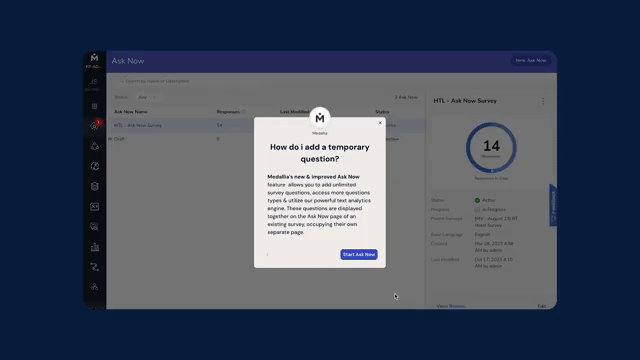Open the JS user profile in sidebar
Image resolution: width=640 pixels, height=360 pixels.
pos(93,84)
